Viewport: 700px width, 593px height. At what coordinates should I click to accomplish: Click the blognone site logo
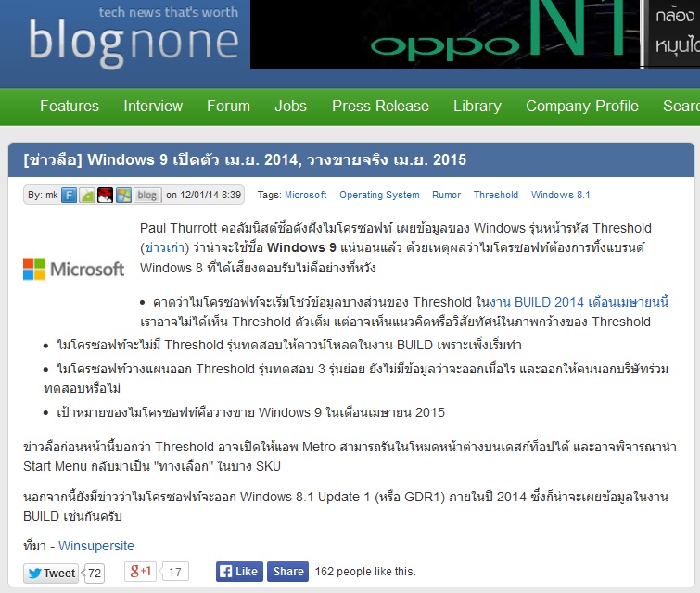tap(134, 44)
